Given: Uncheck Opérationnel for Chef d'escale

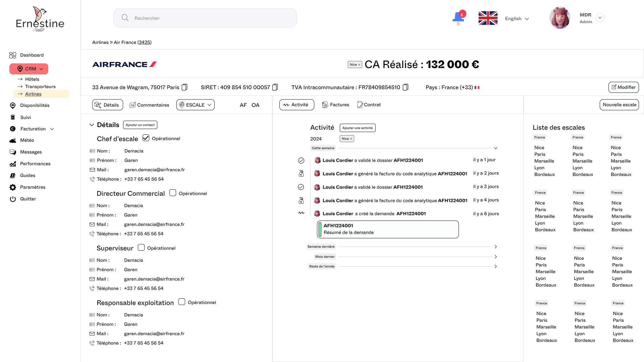Looking at the screenshot, I should click(146, 138).
